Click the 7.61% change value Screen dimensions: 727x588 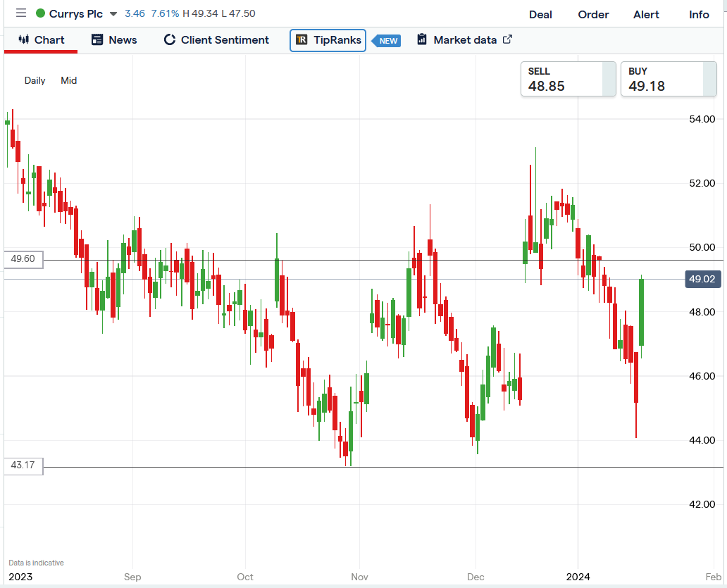point(165,13)
